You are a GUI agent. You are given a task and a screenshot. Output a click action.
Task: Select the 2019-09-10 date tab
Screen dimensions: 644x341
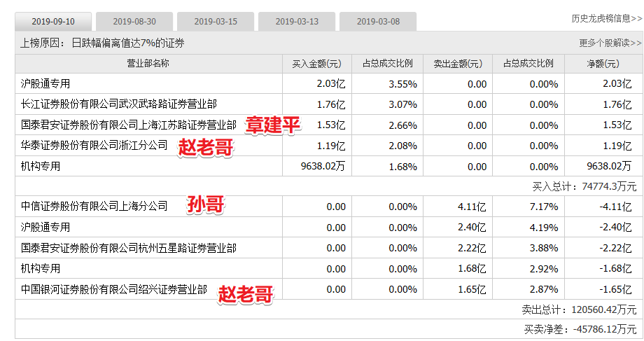coord(53,22)
